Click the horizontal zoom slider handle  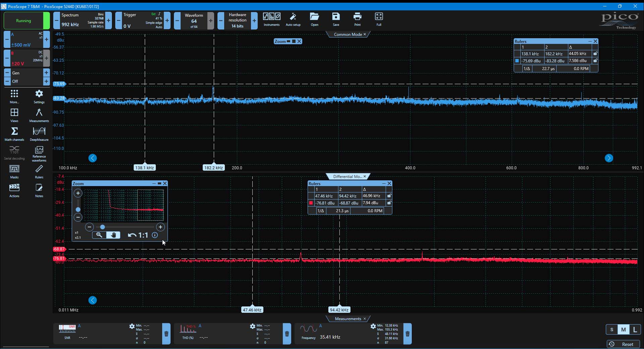pos(103,227)
